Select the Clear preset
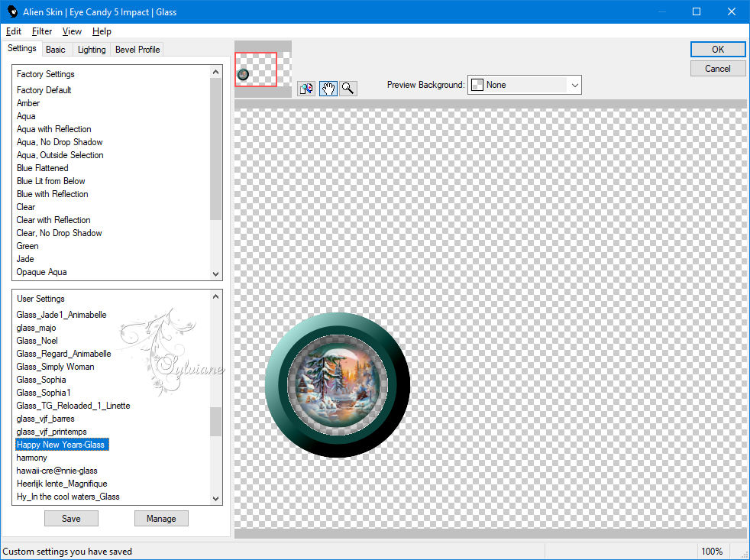The image size is (750, 560). pyautogui.click(x=26, y=207)
